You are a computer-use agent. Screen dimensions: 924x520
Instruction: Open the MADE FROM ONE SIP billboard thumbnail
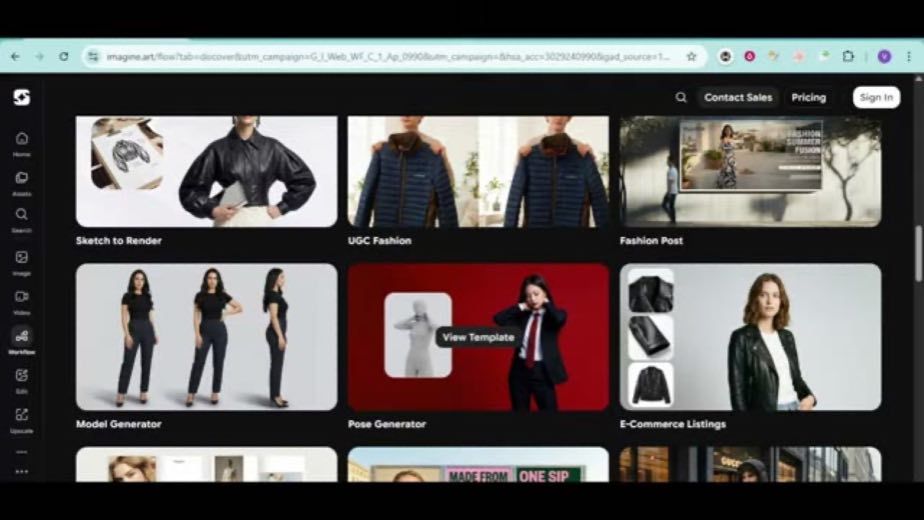(478, 465)
